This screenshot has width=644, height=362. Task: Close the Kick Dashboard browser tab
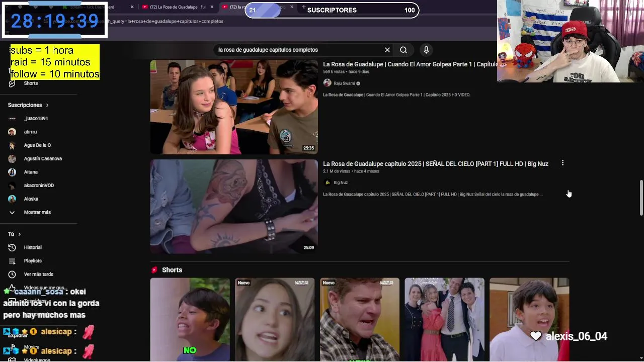[x=132, y=7]
